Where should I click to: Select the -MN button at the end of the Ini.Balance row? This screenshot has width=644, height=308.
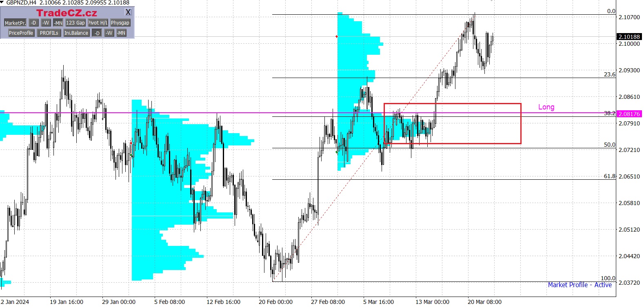click(121, 33)
